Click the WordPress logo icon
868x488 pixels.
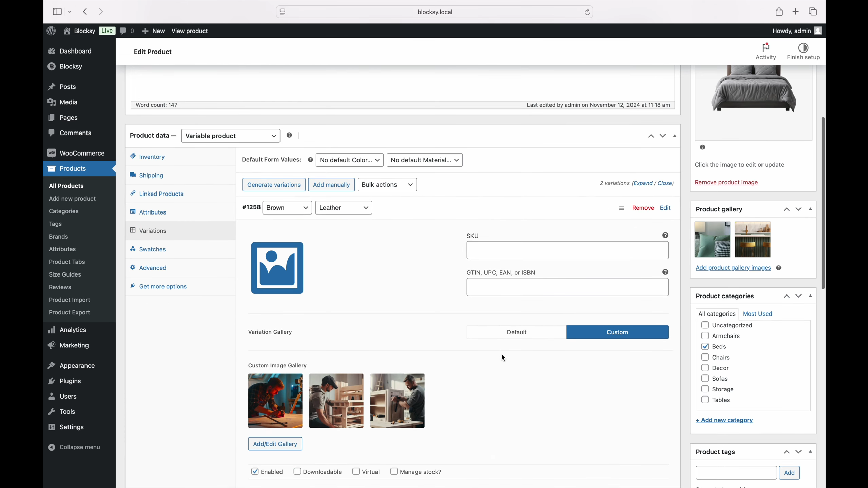(x=51, y=31)
